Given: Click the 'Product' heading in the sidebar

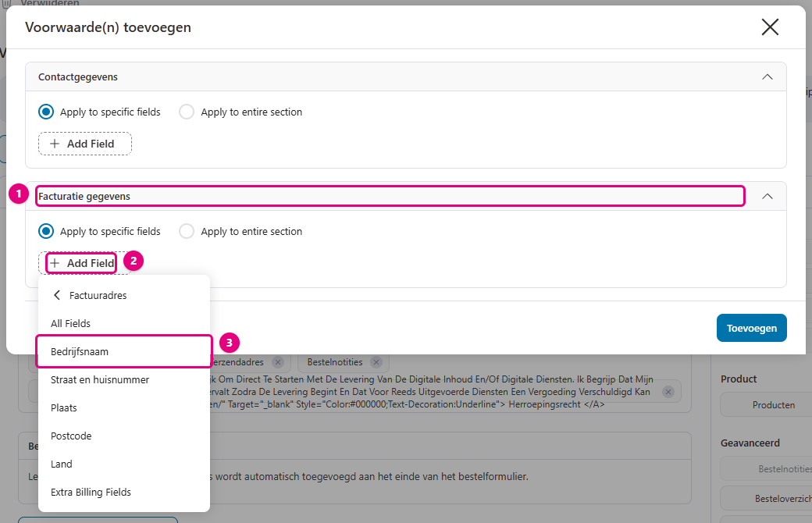Looking at the screenshot, I should click(739, 379).
